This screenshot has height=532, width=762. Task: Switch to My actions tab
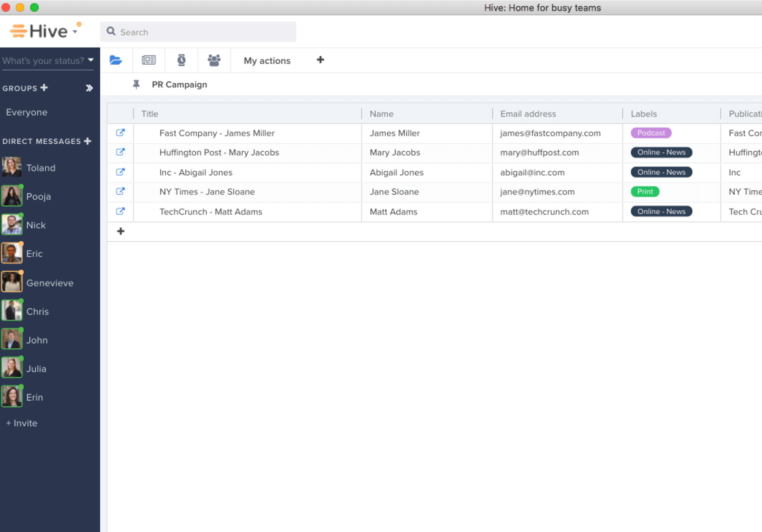tap(267, 61)
